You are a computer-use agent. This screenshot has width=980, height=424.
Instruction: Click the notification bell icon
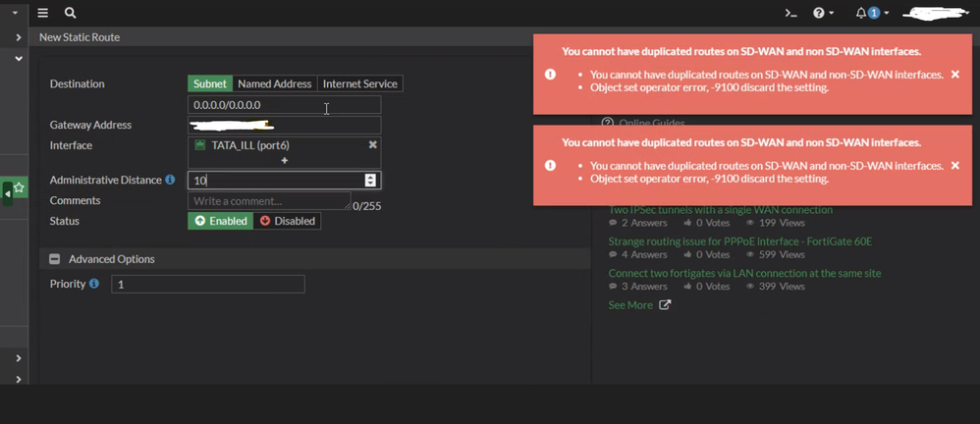pos(862,14)
